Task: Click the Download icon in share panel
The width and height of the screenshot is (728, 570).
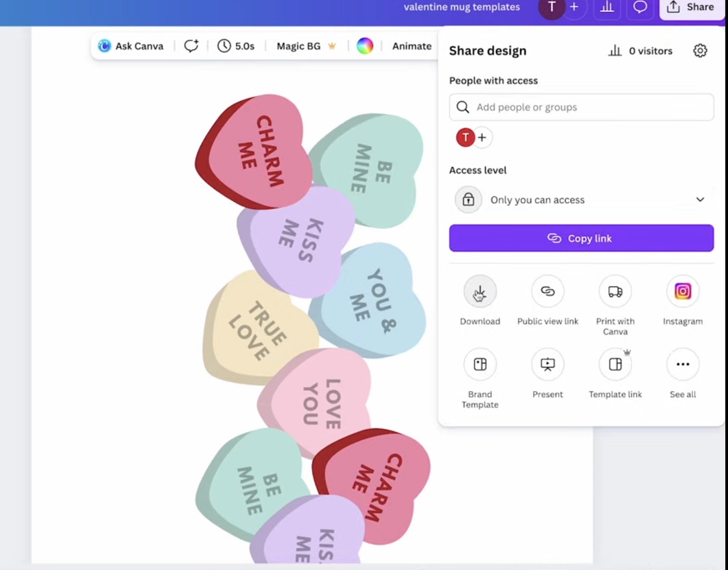Action: [480, 292]
